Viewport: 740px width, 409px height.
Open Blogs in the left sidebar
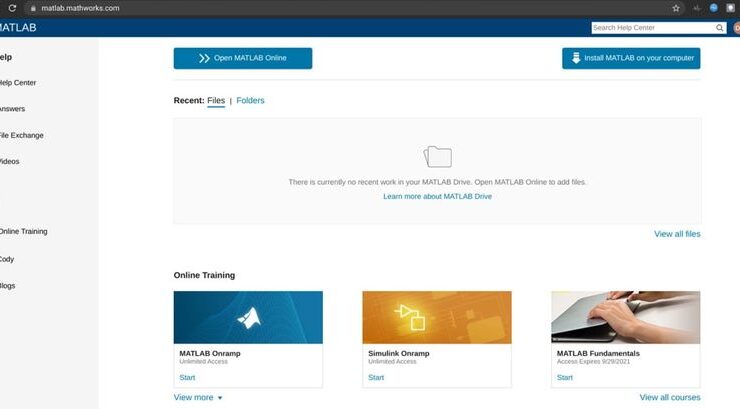(8, 285)
